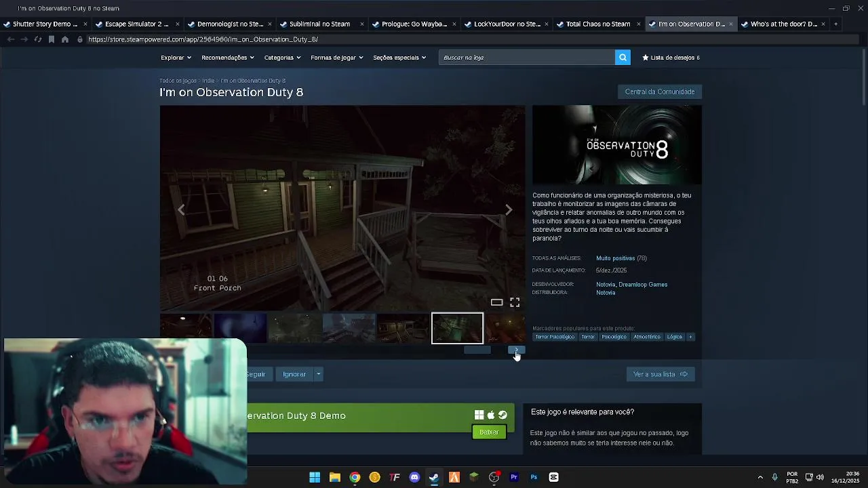Screen dimensions: 868x488
Task: Click Atmosférico tag
Action: (x=647, y=337)
